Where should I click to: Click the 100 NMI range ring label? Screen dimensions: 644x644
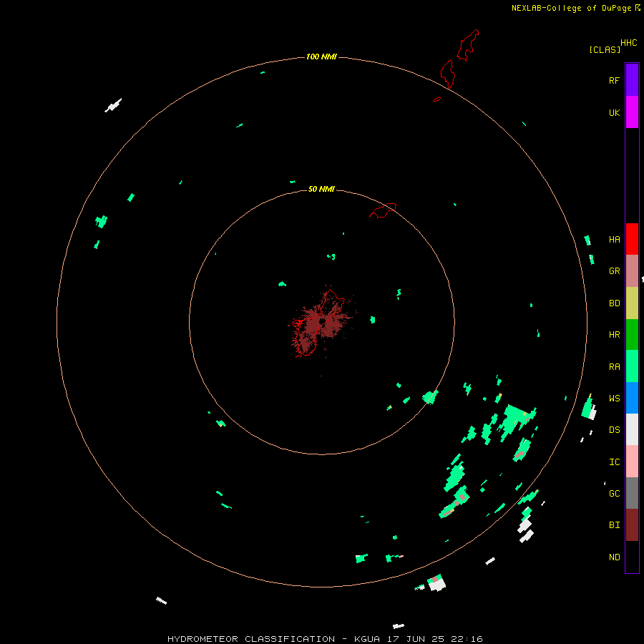(x=321, y=57)
